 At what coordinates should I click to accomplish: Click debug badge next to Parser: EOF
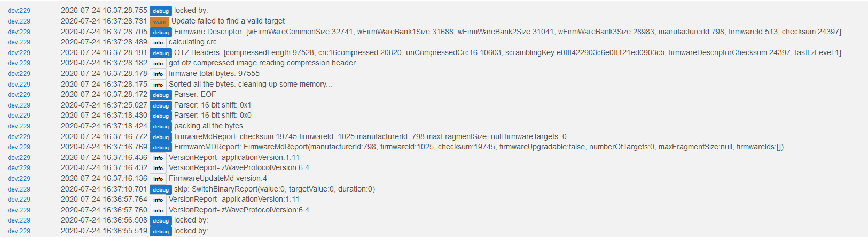[160, 95]
